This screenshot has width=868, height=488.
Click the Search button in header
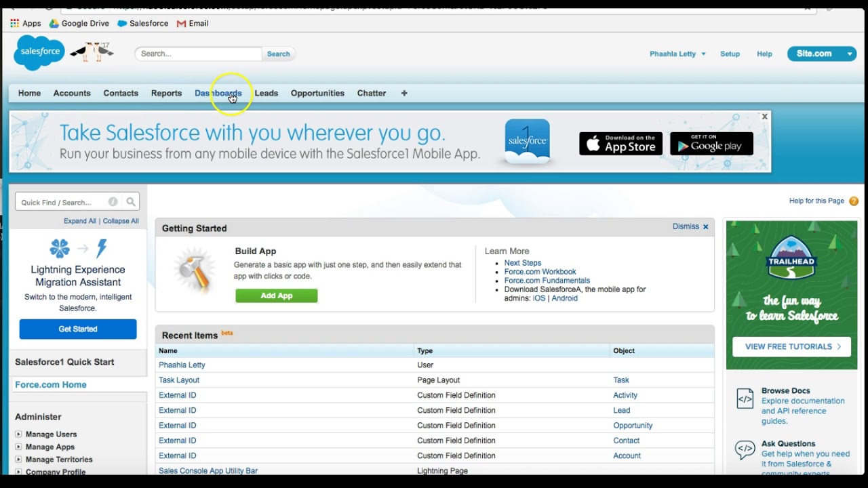(278, 54)
